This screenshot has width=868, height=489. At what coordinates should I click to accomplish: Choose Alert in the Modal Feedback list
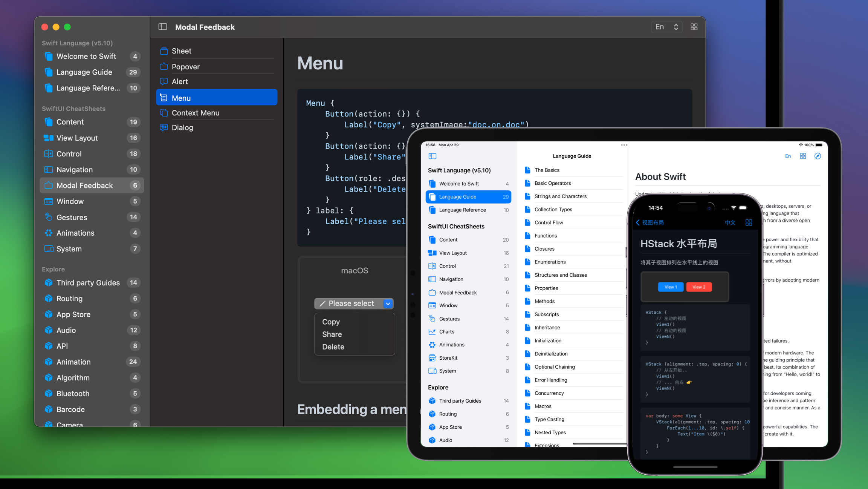217,81
